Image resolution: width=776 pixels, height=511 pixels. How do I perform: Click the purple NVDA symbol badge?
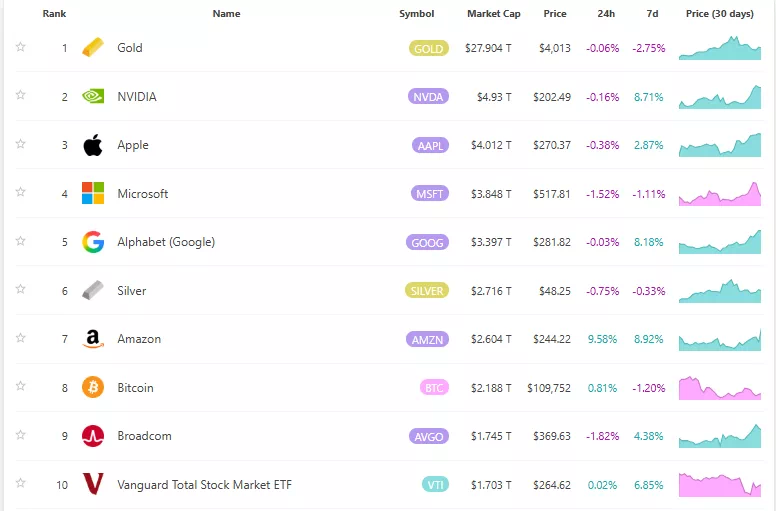(x=429, y=97)
